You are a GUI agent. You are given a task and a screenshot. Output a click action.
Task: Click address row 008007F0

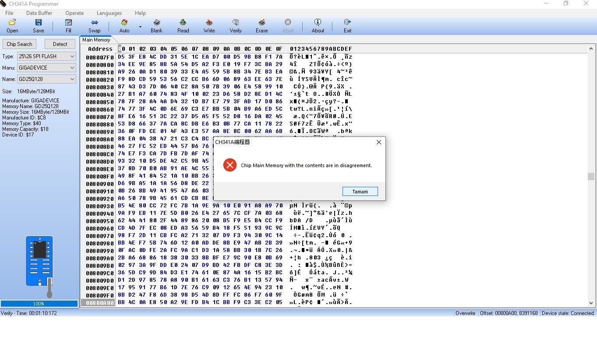[100, 57]
